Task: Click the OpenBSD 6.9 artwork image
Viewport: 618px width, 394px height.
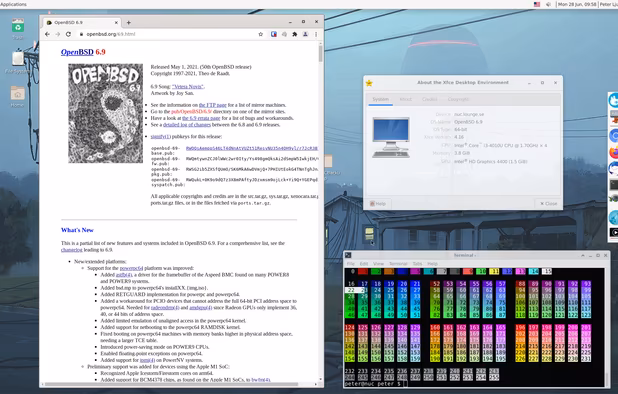Action: [106, 113]
